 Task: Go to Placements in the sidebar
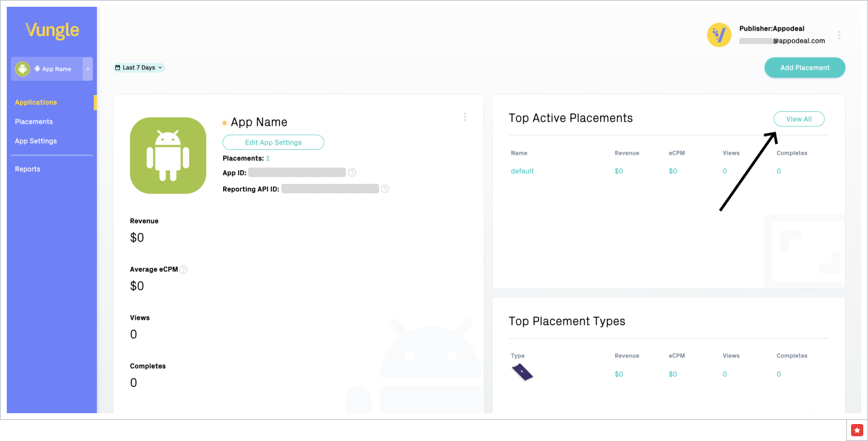(x=34, y=122)
